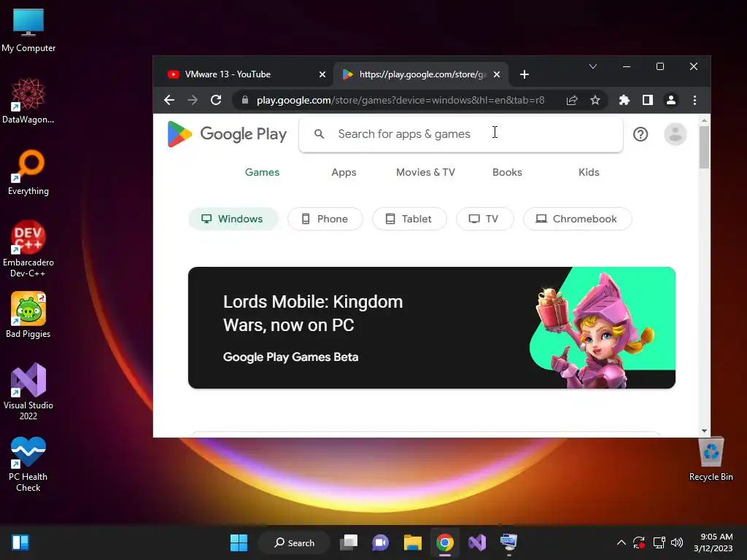Click the magnifier icon in Play search box
The width and height of the screenshot is (747, 560).
click(x=320, y=134)
